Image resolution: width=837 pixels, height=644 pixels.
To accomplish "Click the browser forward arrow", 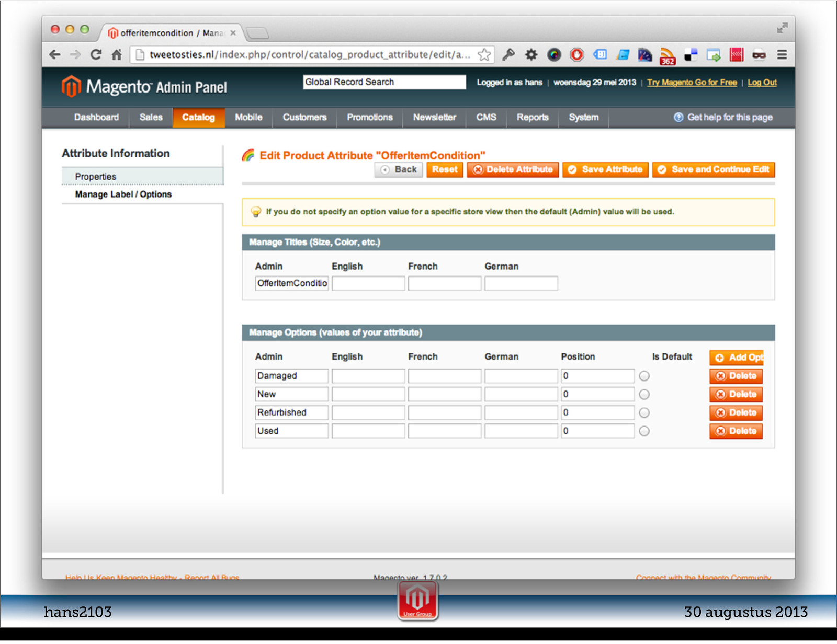I will click(x=75, y=54).
